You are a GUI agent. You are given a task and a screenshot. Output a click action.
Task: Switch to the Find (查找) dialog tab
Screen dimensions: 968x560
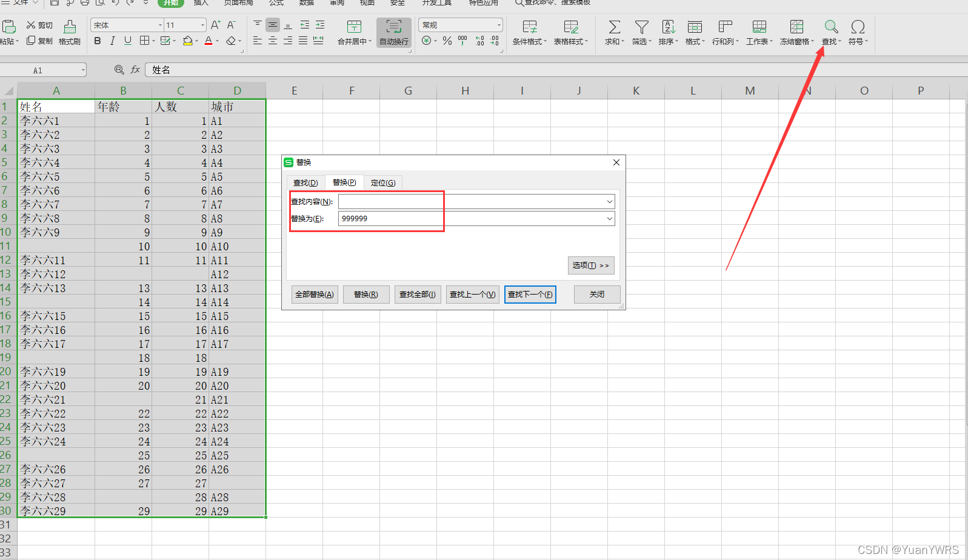(305, 182)
